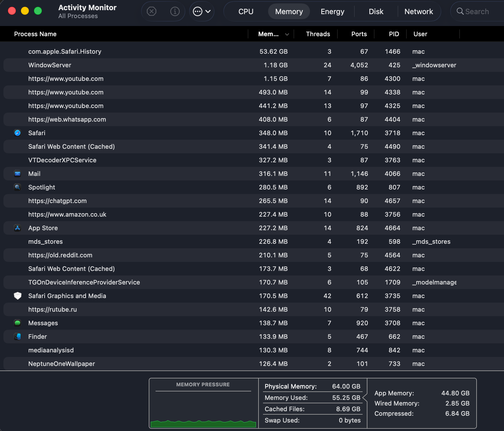The image size is (504, 431).
Task: Click into the Search field
Action: pos(478,11)
